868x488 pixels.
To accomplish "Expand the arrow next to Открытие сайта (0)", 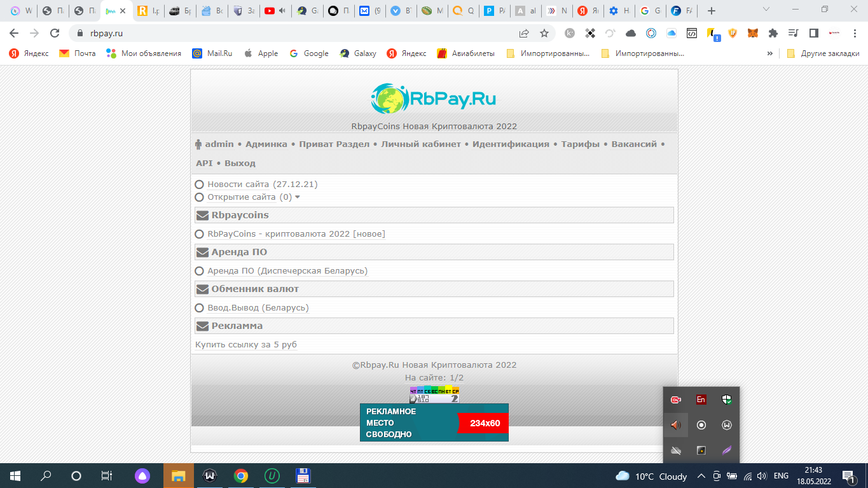I will pyautogui.click(x=298, y=197).
